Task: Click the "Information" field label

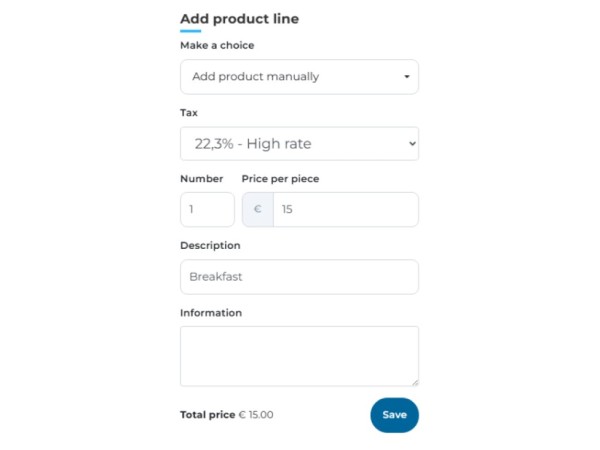Action: (x=211, y=313)
